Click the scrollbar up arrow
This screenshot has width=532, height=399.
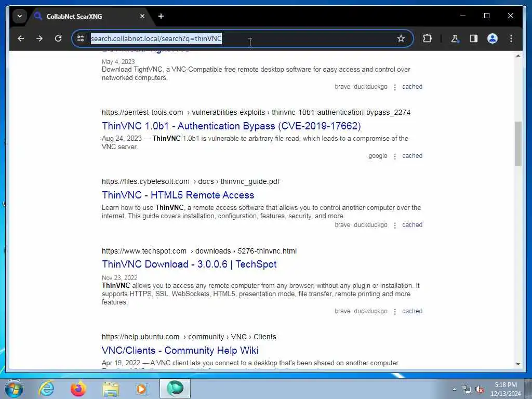(x=518, y=56)
